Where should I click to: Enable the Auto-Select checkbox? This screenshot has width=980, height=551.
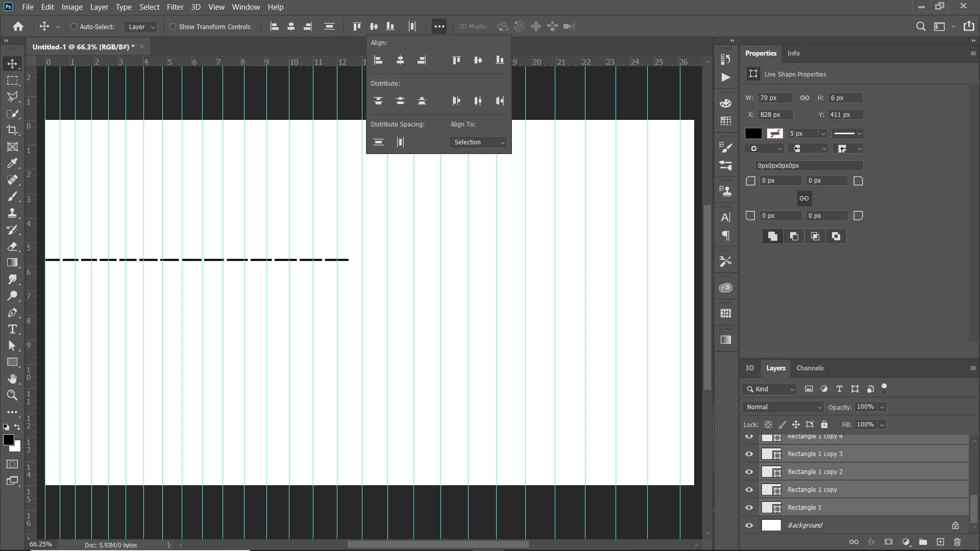[73, 27]
